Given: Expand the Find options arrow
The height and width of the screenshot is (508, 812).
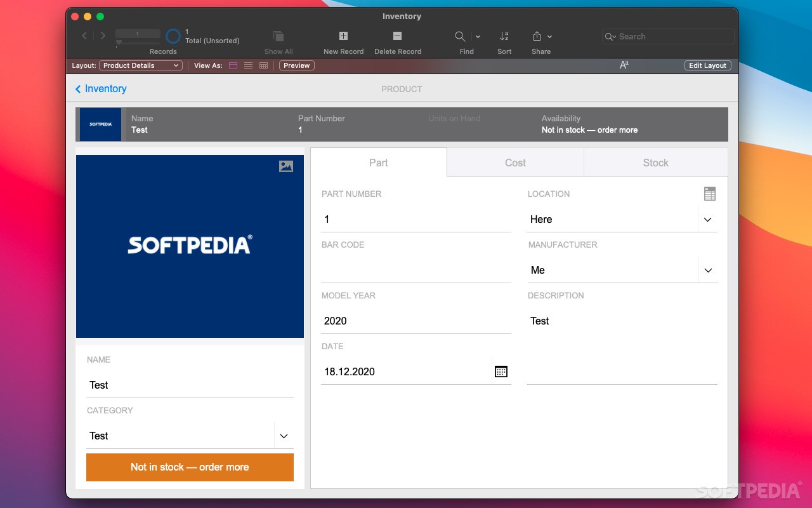Looking at the screenshot, I should coord(478,37).
